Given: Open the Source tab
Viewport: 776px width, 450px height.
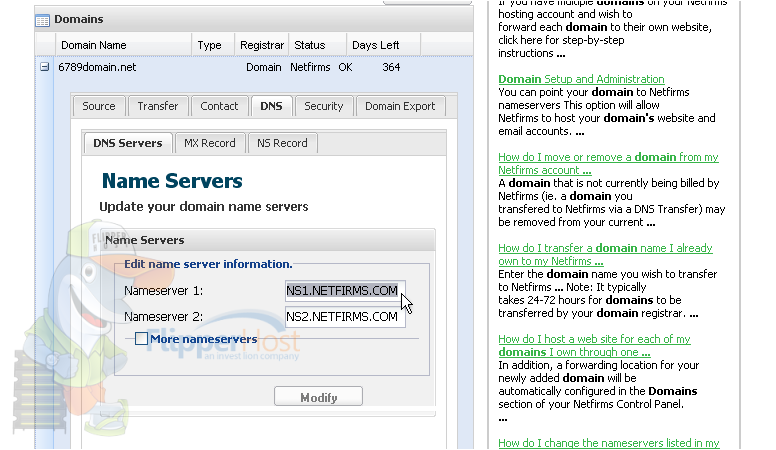Looking at the screenshot, I should (98, 106).
